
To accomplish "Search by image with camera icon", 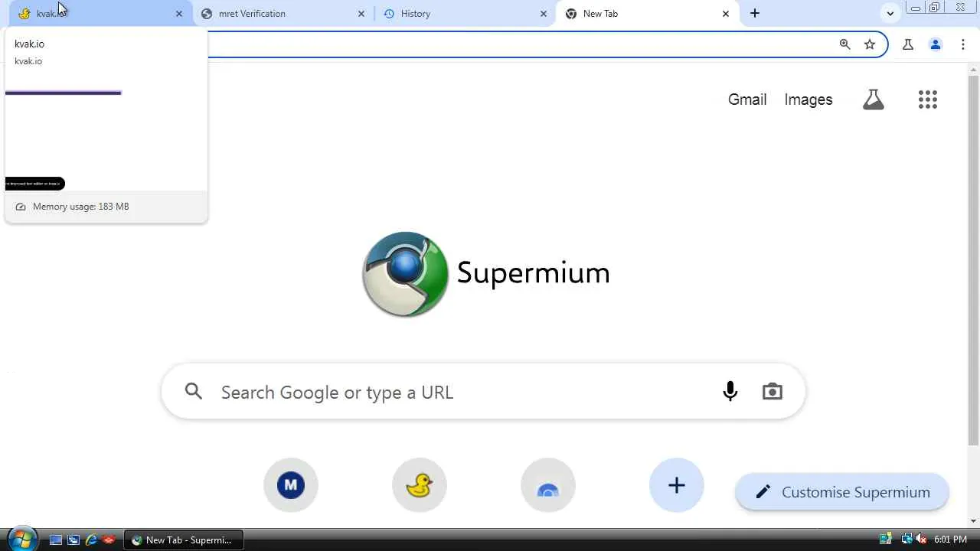I will 773,392.
